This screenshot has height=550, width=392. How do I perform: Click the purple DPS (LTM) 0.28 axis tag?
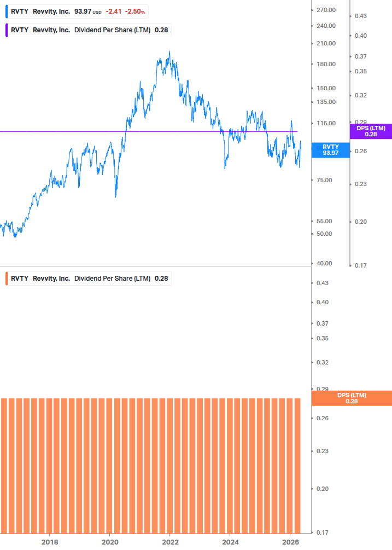pos(371,131)
